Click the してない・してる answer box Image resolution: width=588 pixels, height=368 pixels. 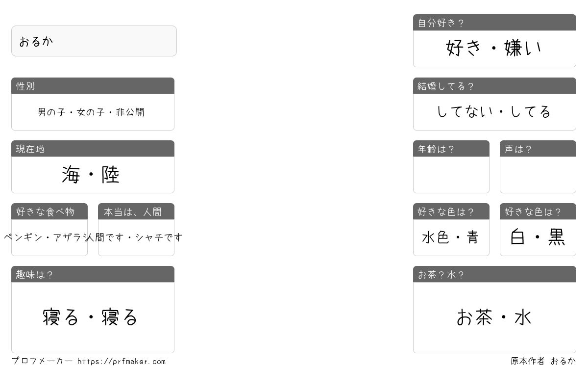[494, 112]
